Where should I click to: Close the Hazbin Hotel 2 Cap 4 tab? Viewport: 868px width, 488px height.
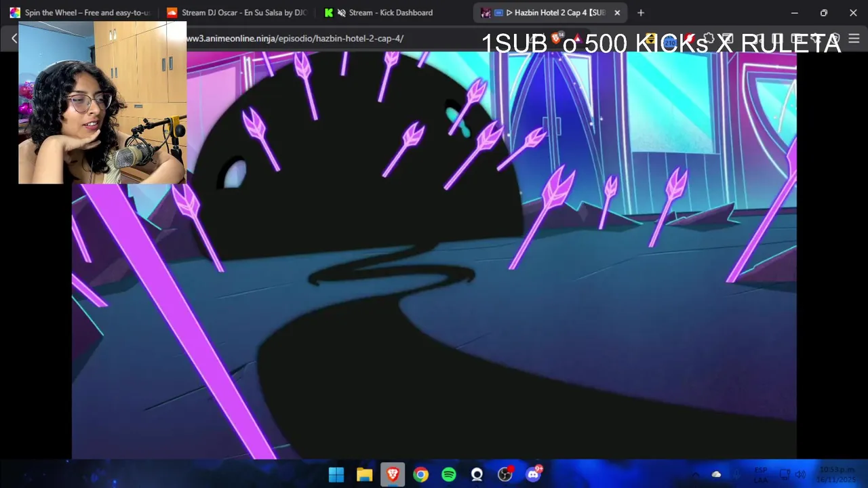point(617,12)
